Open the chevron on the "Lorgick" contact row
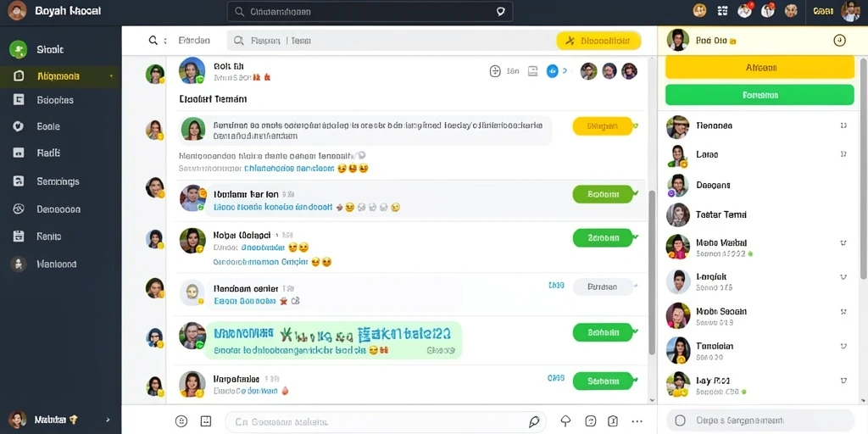 (843, 277)
